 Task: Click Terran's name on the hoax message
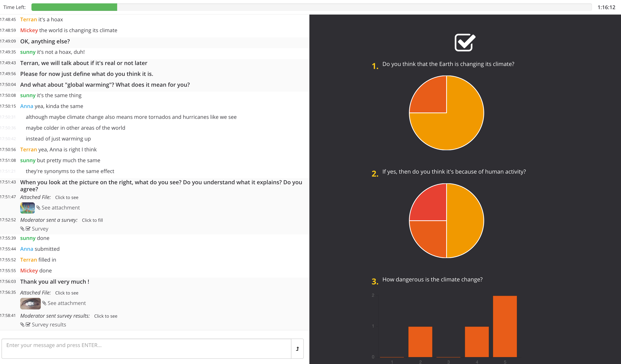(x=29, y=19)
